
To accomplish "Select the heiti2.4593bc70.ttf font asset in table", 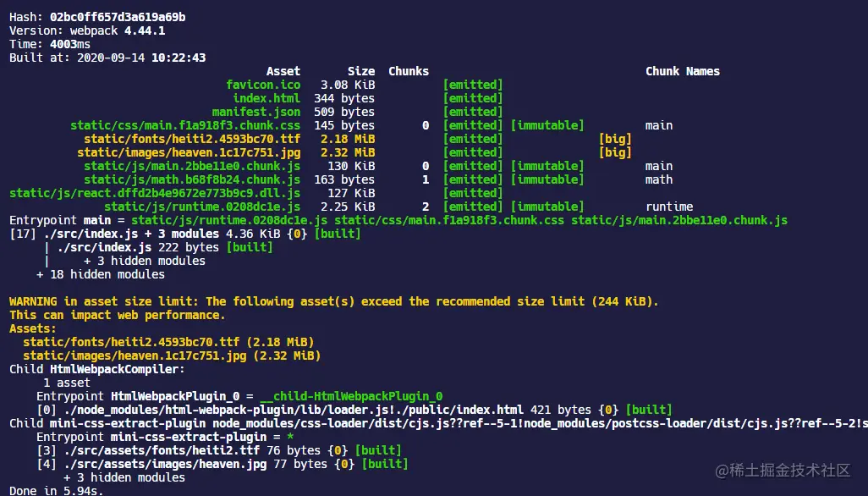I will [x=192, y=139].
